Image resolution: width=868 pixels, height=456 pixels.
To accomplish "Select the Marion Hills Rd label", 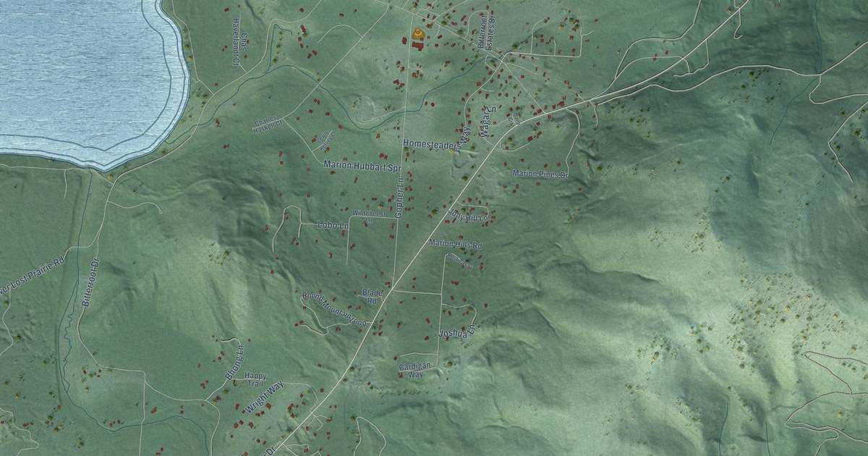I will (x=455, y=245).
